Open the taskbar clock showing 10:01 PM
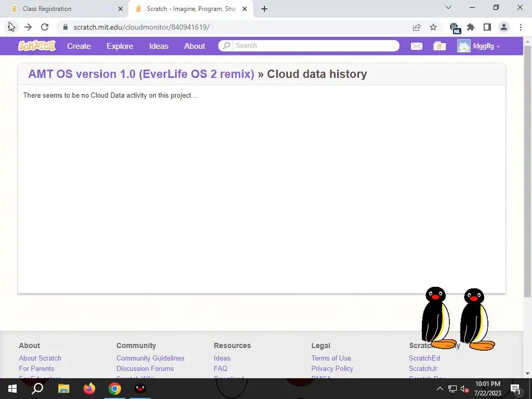This screenshot has width=532, height=399. click(x=487, y=389)
